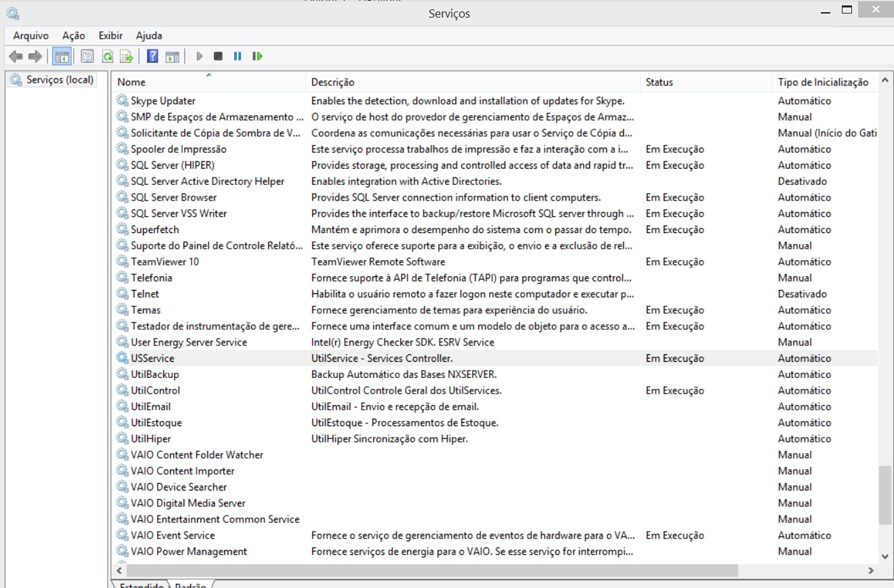Viewport: 894px width, 588px height.
Task: Click the gear icon beside Telnet
Action: coord(122,294)
